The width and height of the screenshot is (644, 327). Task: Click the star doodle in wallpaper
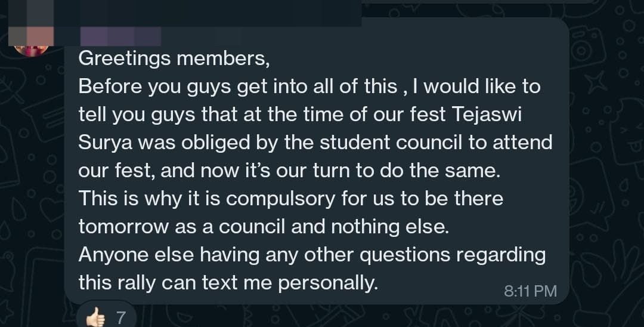coord(596,82)
